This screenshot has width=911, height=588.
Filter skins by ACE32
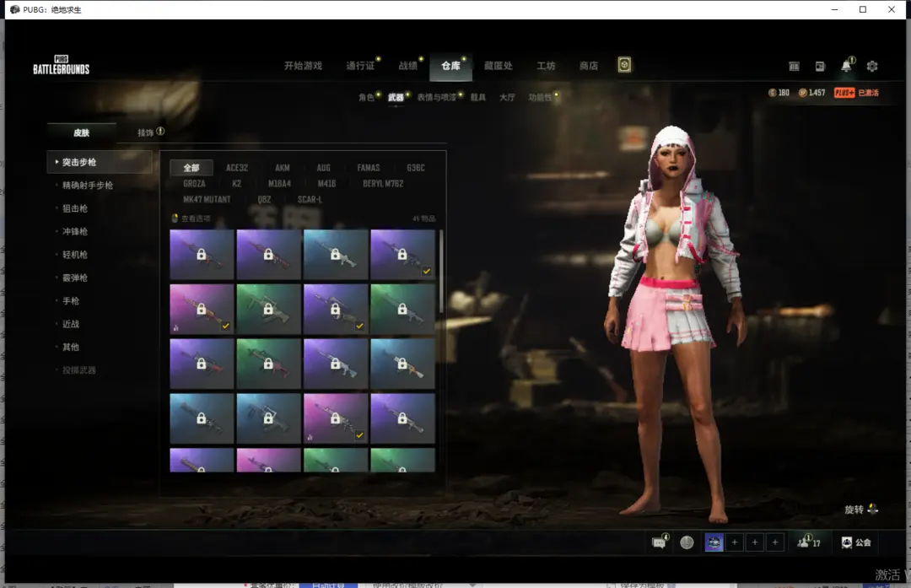(237, 168)
